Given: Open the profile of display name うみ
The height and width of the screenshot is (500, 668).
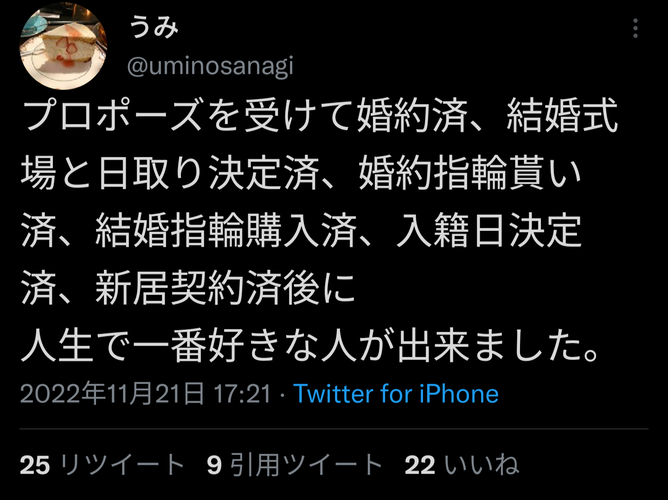Looking at the screenshot, I should (x=153, y=29).
